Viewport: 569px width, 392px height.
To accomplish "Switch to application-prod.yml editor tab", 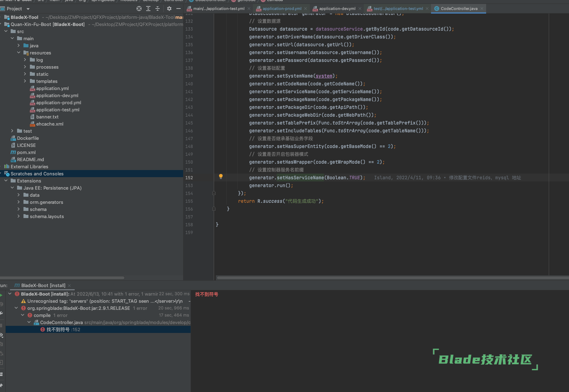I will [x=282, y=9].
